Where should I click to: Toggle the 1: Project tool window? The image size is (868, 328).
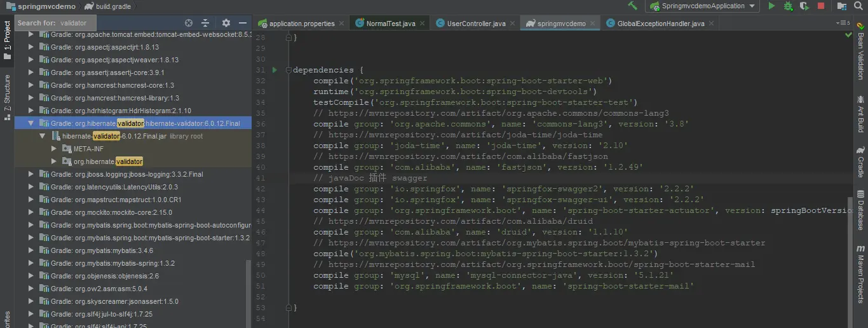pos(7,41)
